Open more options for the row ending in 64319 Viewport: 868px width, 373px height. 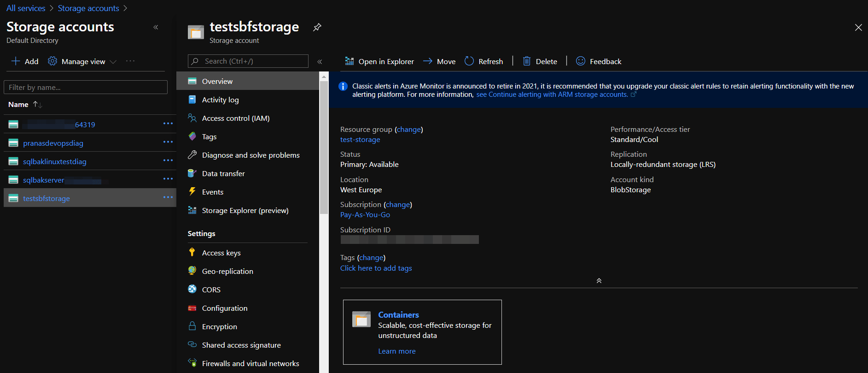pyautogui.click(x=168, y=124)
